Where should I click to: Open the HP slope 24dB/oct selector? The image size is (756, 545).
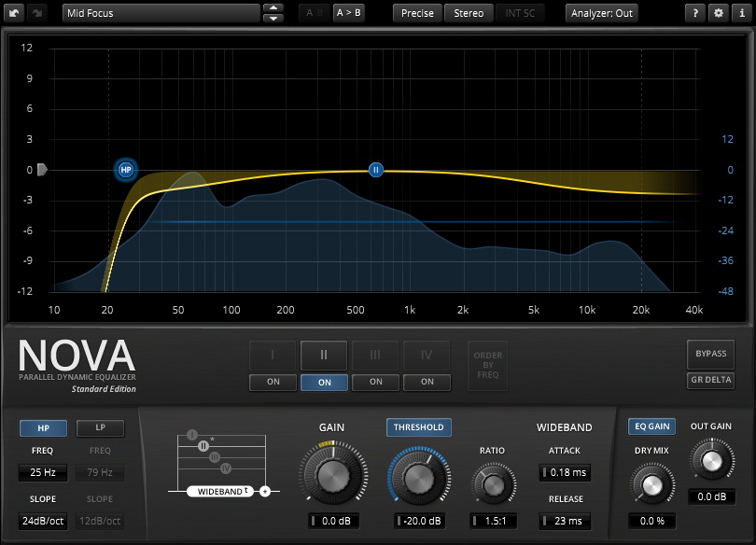(43, 521)
